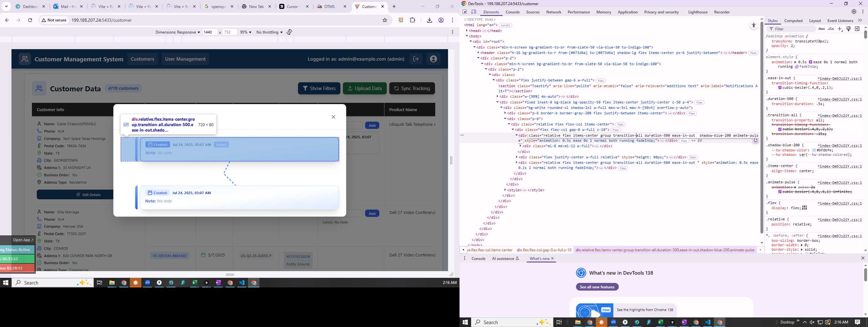
Task: Toggle the DevTools device toolbar icon
Action: [474, 12]
